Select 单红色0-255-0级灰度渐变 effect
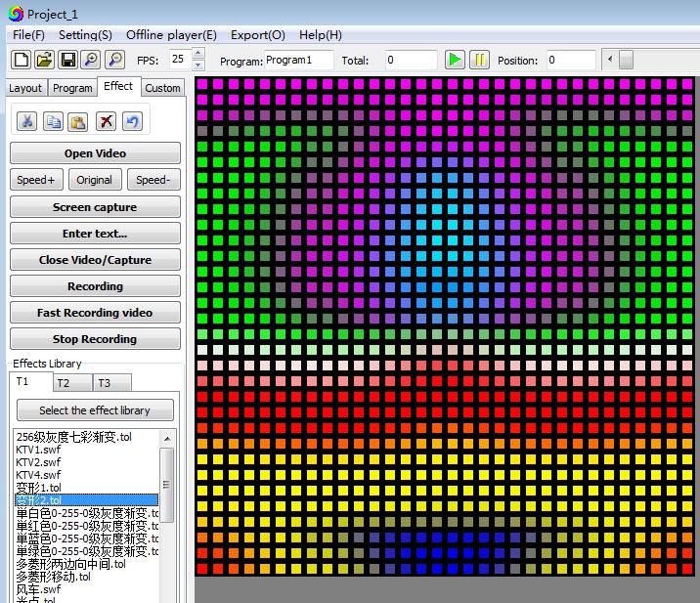 point(87,526)
